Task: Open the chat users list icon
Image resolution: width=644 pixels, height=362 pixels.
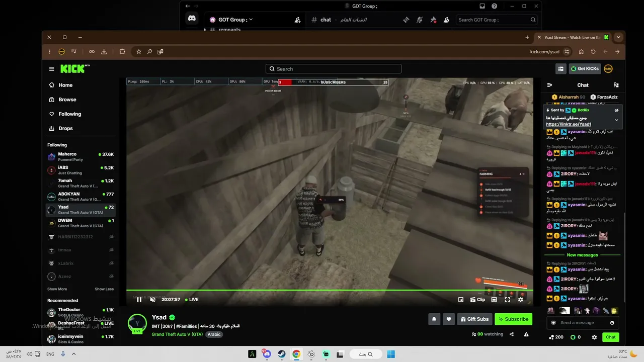Action: pos(616,85)
